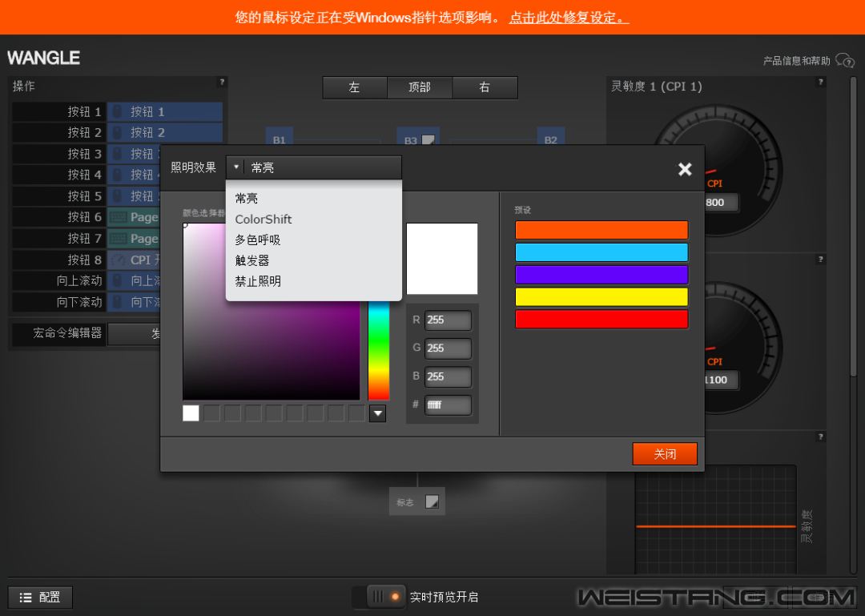This screenshot has width=865, height=616.
Task: Pick the red preset color
Action: (x=601, y=319)
